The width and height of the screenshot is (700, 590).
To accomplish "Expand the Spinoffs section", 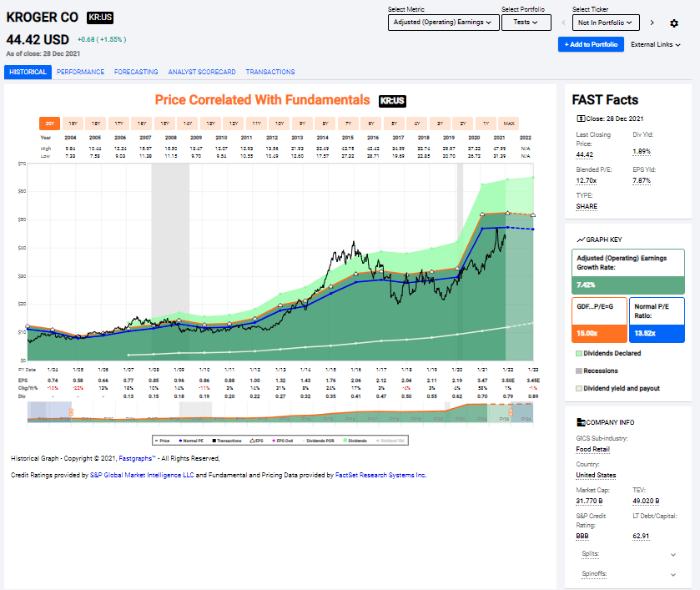I will click(x=628, y=574).
